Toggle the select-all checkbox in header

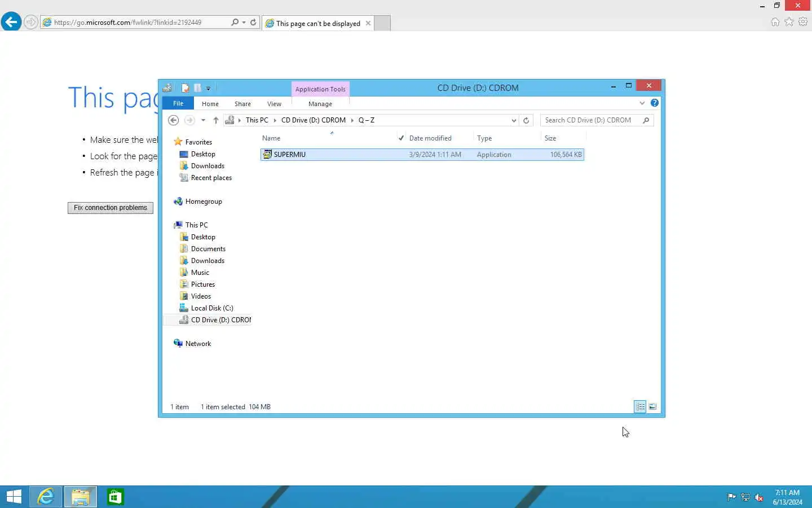[x=401, y=138]
